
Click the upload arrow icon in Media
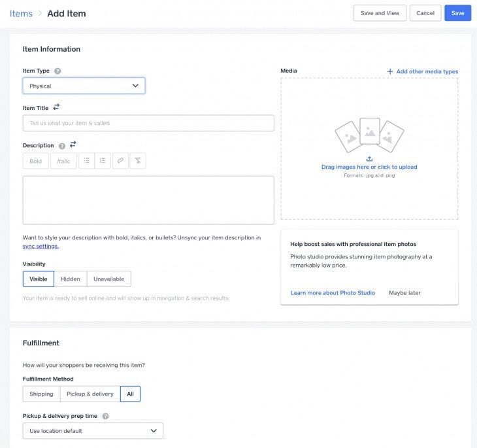369,159
